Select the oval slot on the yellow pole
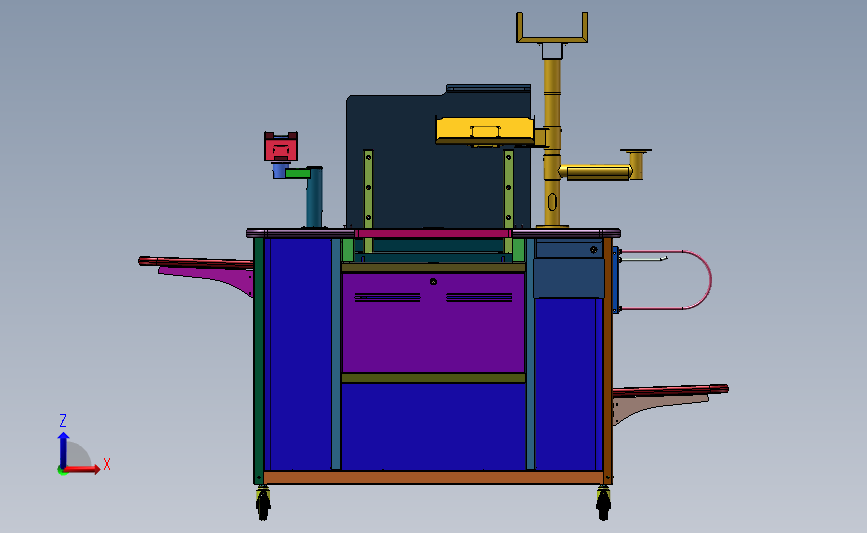Image resolution: width=867 pixels, height=533 pixels. (x=552, y=202)
